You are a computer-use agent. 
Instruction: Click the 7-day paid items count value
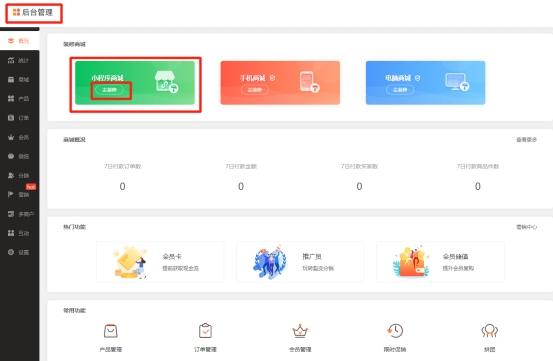pos(478,186)
